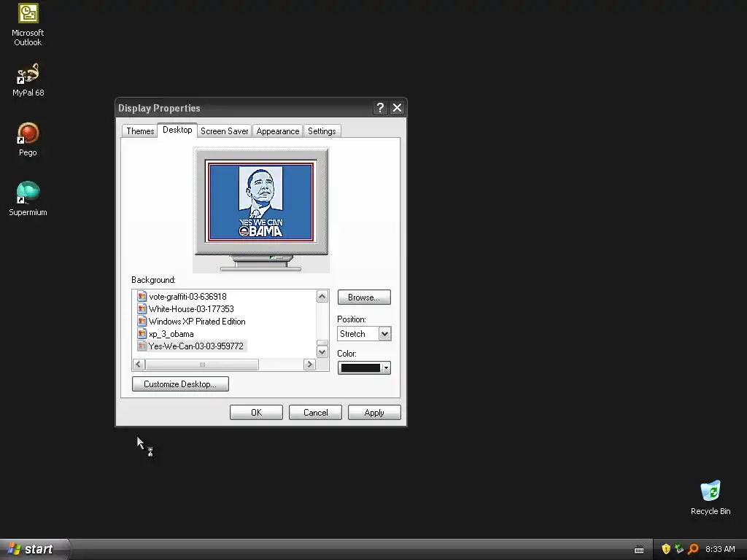The width and height of the screenshot is (747, 560).
Task: Click the background list scroll right arrow
Action: click(x=309, y=365)
